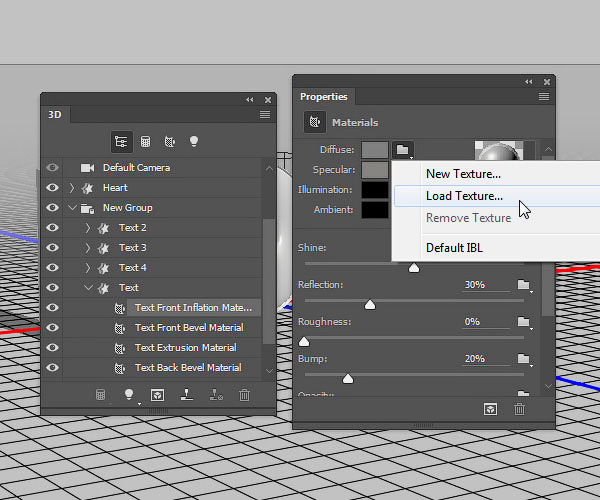Filter 3D panel by materials

170,141
